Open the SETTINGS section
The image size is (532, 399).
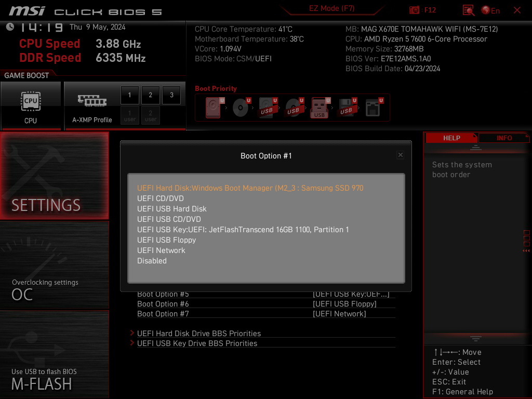click(54, 176)
